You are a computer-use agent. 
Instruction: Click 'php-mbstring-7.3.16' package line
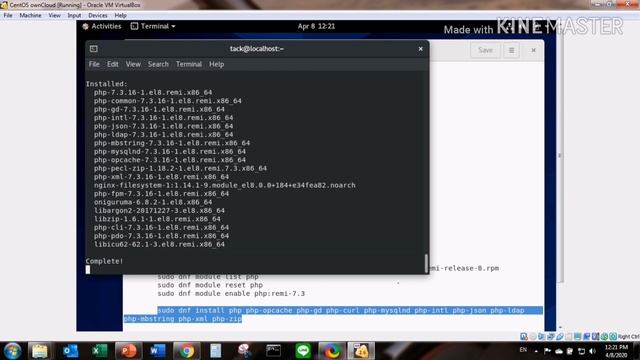pos(172,143)
